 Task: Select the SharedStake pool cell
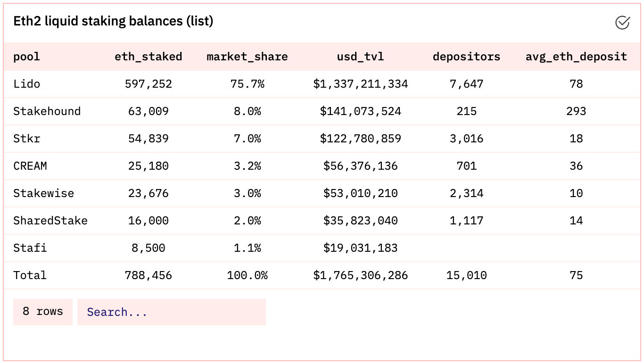(50, 221)
